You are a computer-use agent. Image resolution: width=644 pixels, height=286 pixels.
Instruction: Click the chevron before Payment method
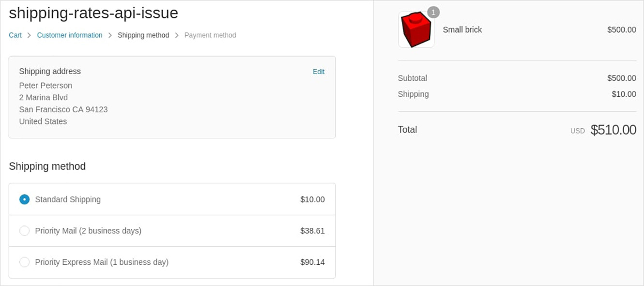click(x=177, y=35)
